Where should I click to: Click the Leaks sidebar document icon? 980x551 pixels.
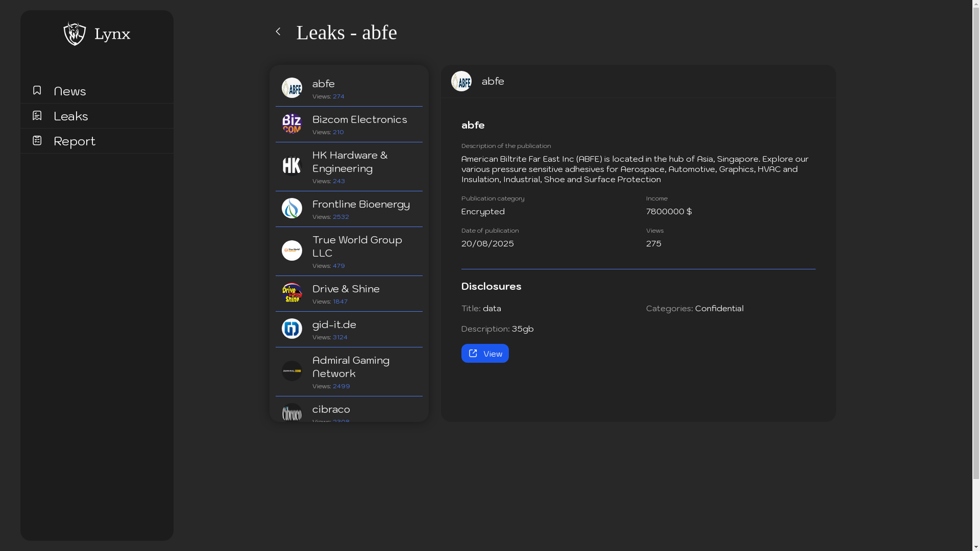[37, 116]
